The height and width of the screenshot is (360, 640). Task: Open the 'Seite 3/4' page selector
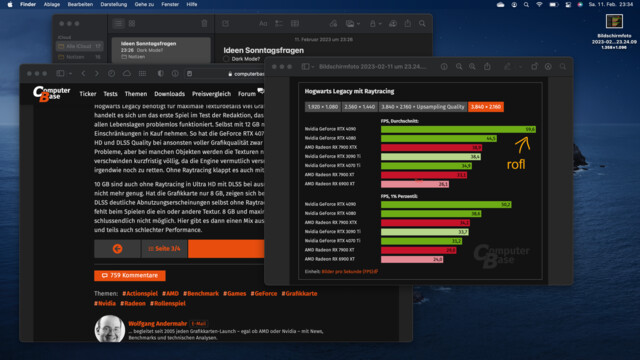coord(164,249)
